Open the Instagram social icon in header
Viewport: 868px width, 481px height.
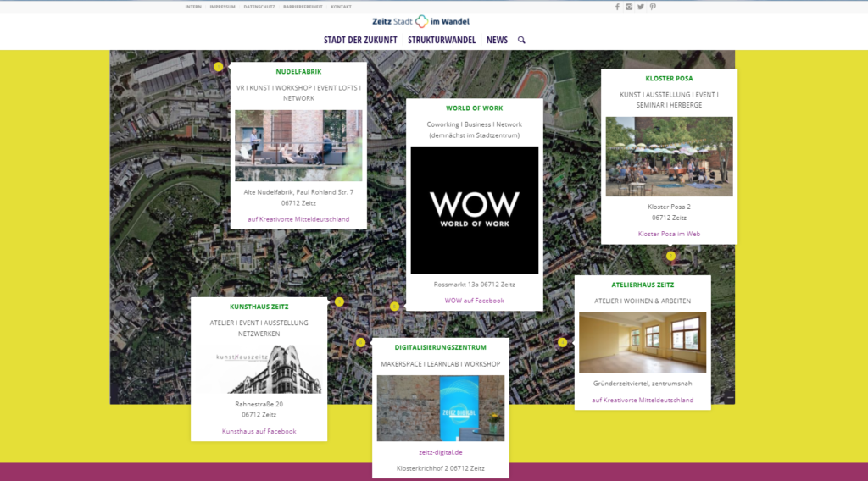coord(629,7)
